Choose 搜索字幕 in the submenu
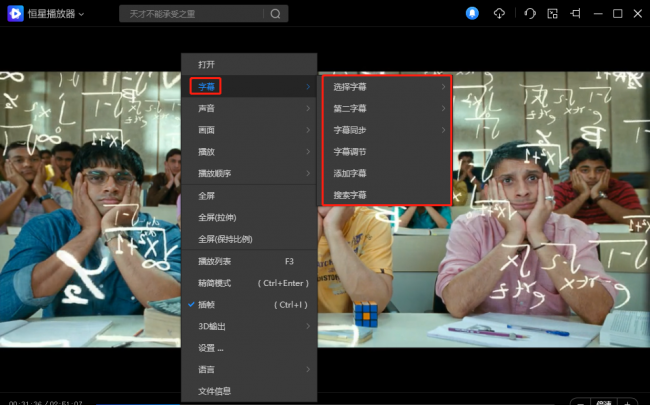The width and height of the screenshot is (650, 405). 387,195
